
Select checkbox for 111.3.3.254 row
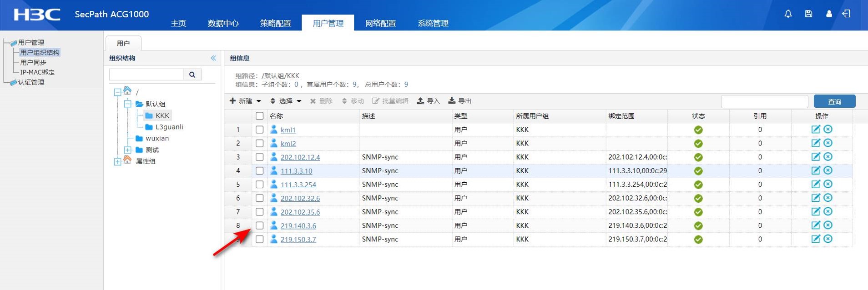(x=259, y=184)
